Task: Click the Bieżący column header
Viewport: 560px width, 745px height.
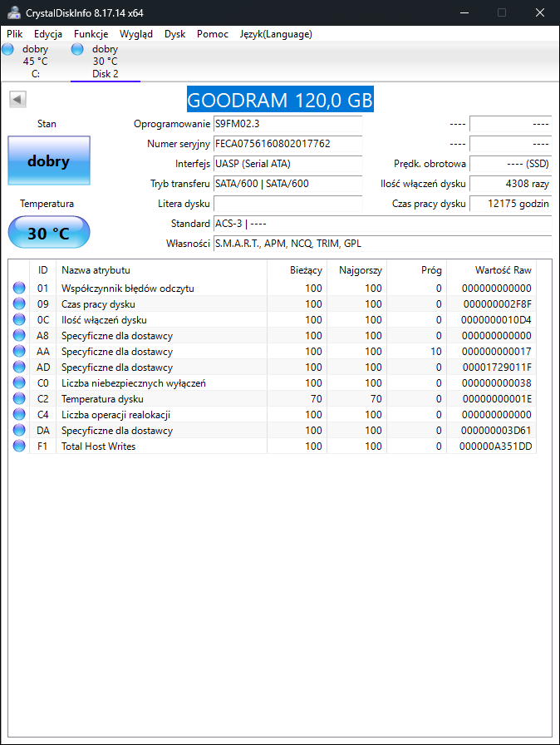Action: click(297, 270)
